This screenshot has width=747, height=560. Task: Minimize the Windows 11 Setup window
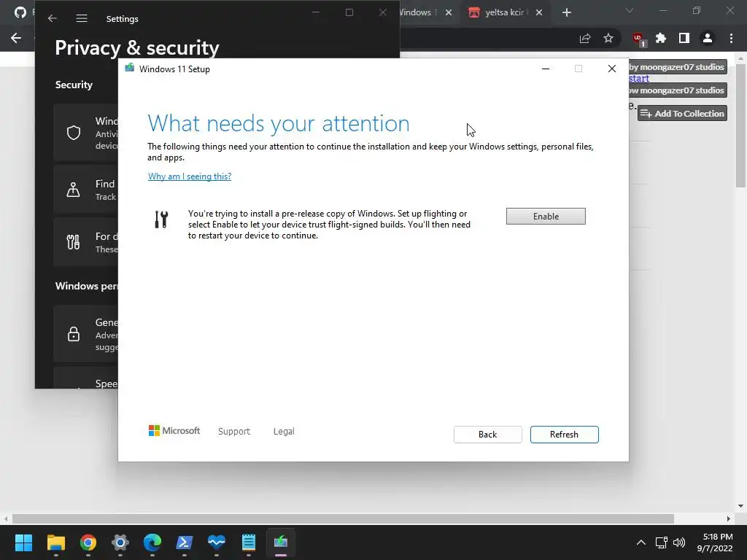click(x=546, y=69)
